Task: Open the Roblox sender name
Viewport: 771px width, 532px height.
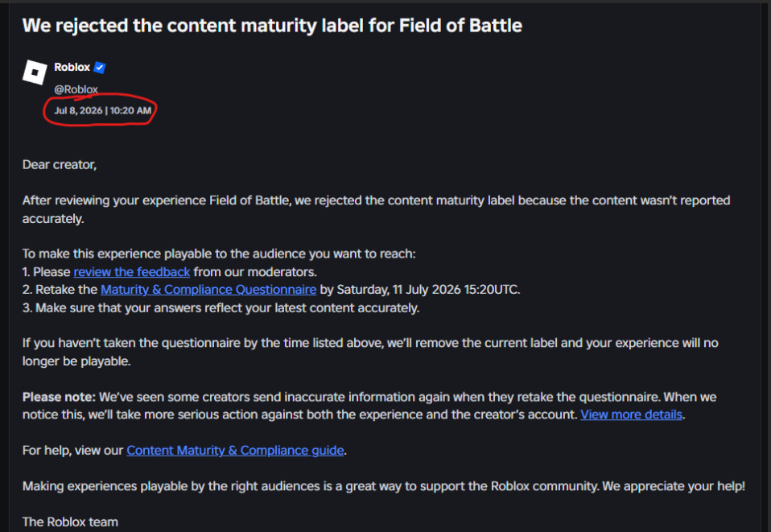Action: pyautogui.click(x=72, y=68)
